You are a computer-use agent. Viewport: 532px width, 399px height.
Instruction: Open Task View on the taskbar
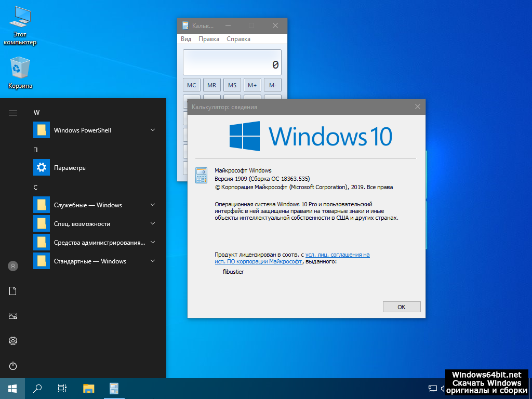coord(62,388)
